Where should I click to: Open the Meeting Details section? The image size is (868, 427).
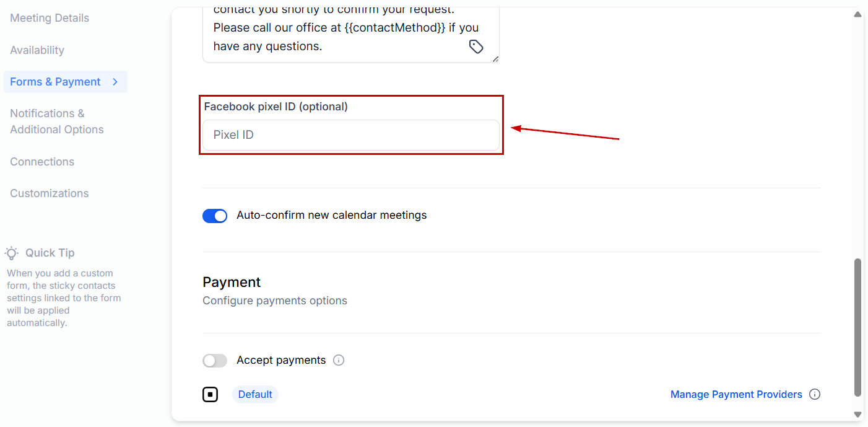coord(50,18)
